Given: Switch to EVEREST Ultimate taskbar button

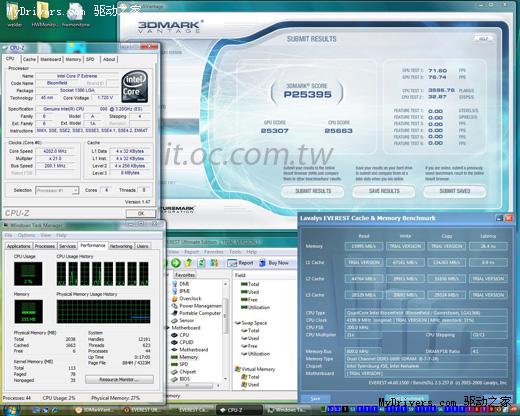Looking at the screenshot, I should click(x=144, y=410).
